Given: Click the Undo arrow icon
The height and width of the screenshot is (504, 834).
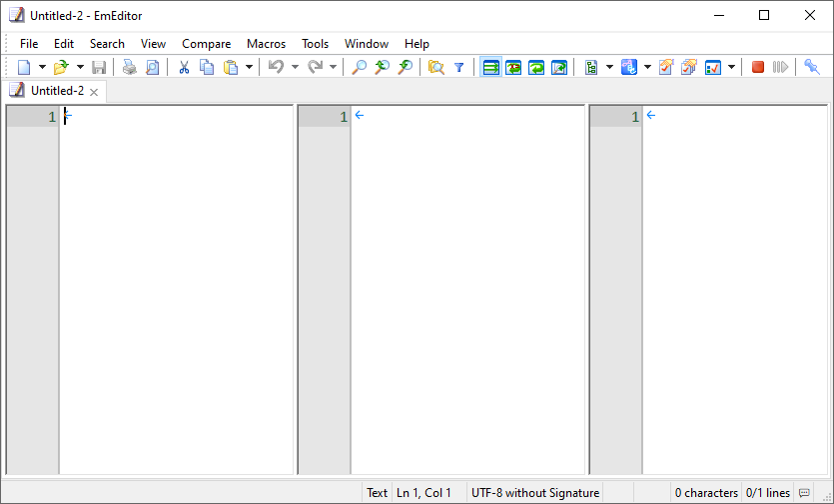Looking at the screenshot, I should coord(276,68).
